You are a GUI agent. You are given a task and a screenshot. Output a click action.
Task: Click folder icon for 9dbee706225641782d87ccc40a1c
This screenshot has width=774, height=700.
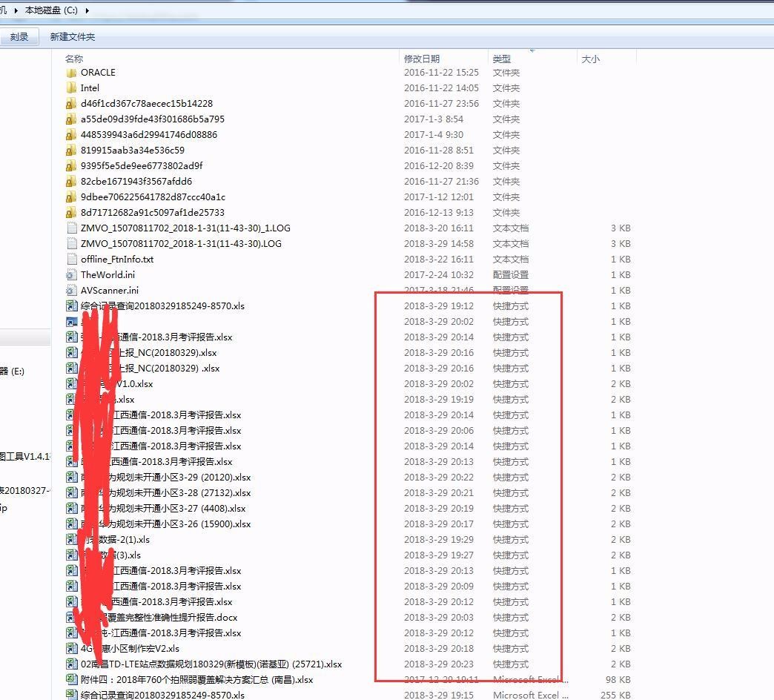coord(71,197)
